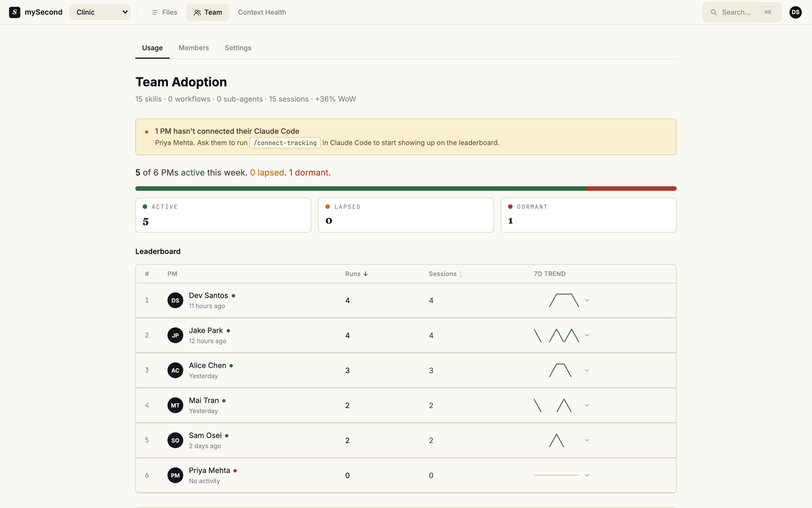Click the ⌘K shortcut badge

[x=768, y=12]
